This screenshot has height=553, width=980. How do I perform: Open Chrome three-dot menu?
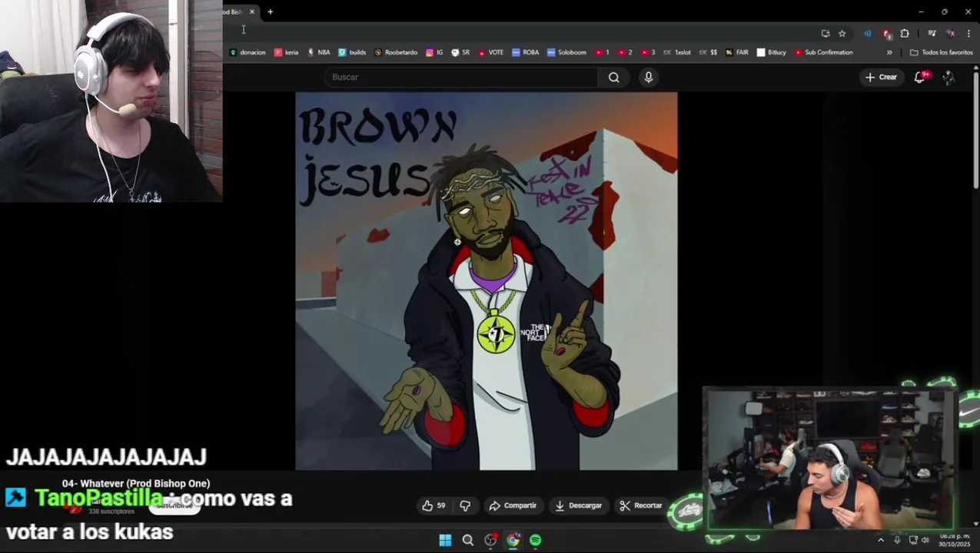[968, 33]
